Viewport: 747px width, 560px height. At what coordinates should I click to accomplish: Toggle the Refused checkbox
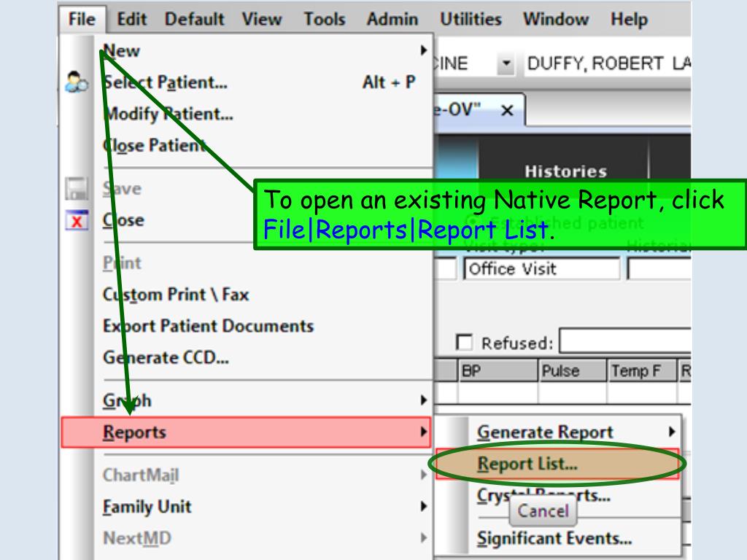[x=464, y=342]
